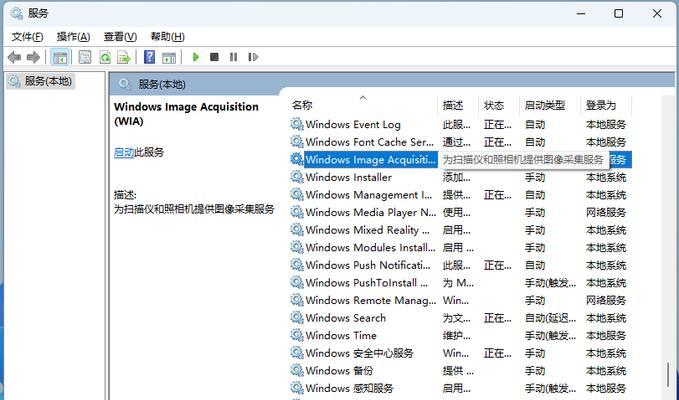679x400 pixels.
Task: Select the Windows Modules Install... service name
Action: [370, 248]
